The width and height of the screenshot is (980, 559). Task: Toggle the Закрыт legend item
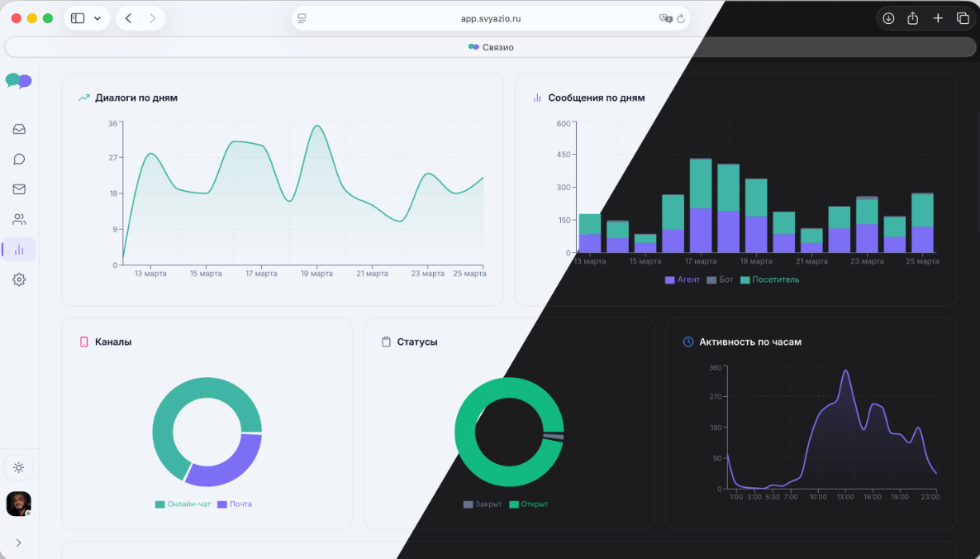483,504
